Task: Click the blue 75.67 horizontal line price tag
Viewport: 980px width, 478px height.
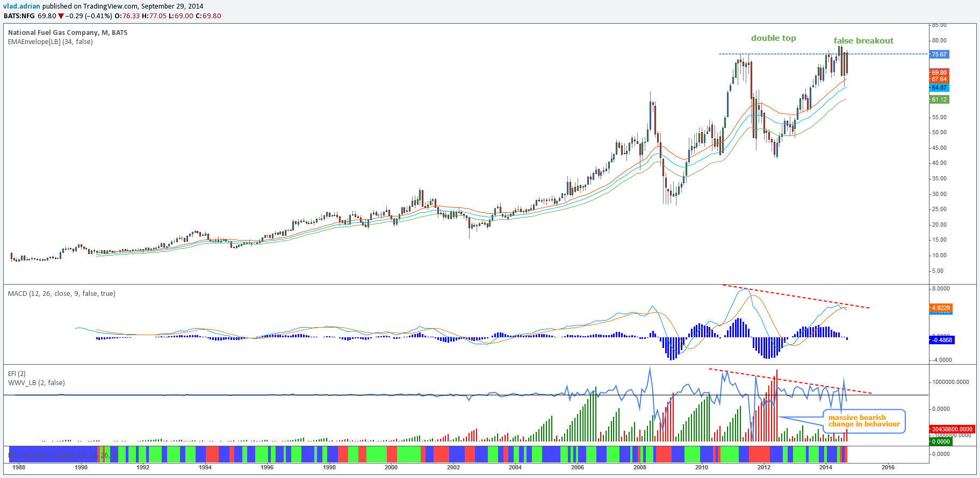Action: coord(939,54)
